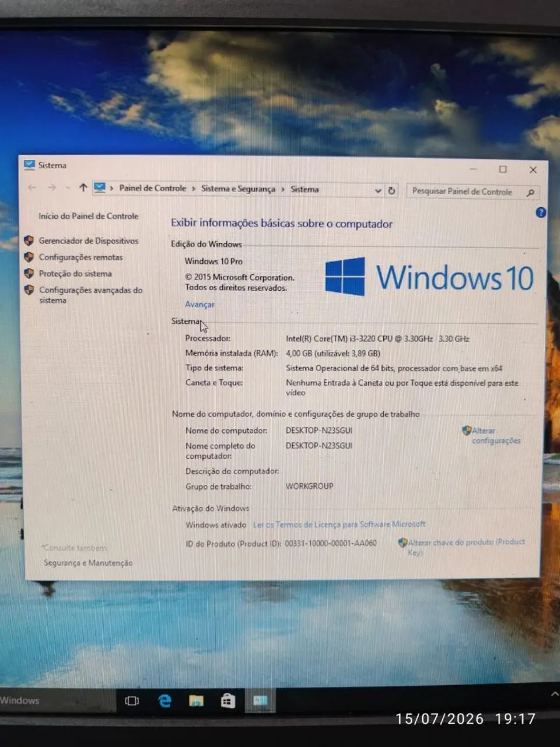
Task: Open Gerenciador de Dispositivos link
Action: coord(89,240)
